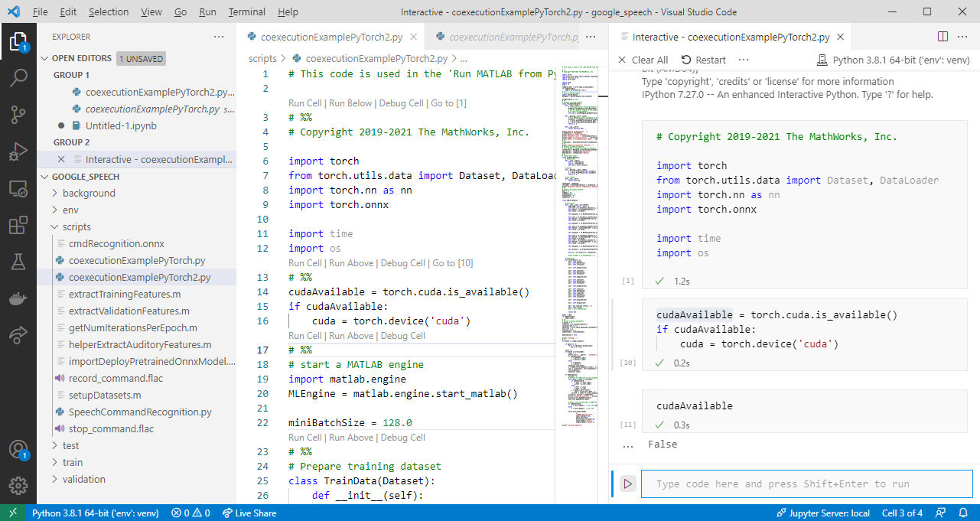Open editor group more actions ellipsis
Image resolution: width=980 pixels, height=521 pixels.
click(591, 37)
